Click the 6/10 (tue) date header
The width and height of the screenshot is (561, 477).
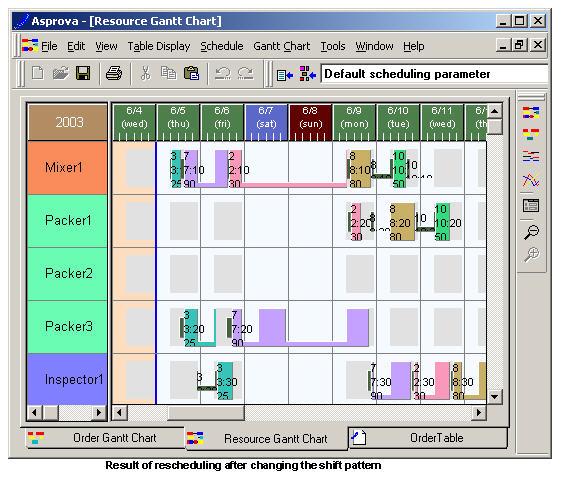pos(398,122)
